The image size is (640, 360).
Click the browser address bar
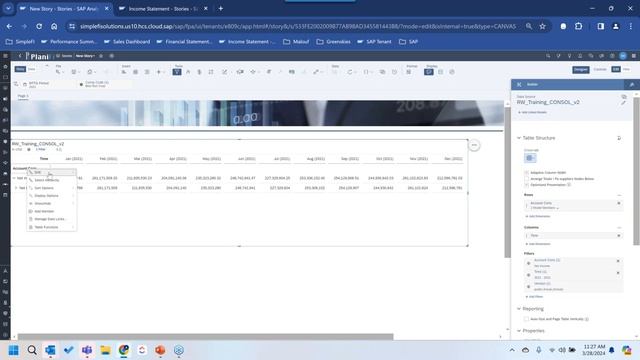coord(298,26)
